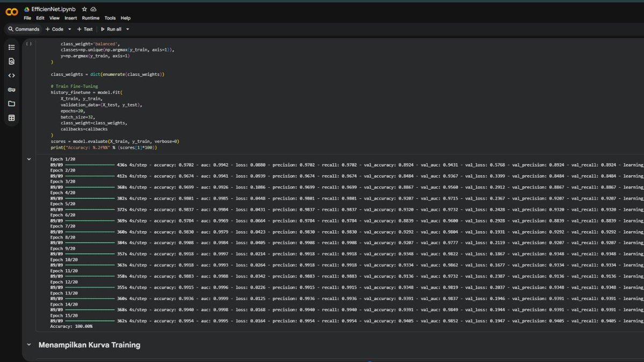The image size is (644, 362).
Task: Collapse the Menampilkan Kurva Training section
Action: pyautogui.click(x=29, y=345)
